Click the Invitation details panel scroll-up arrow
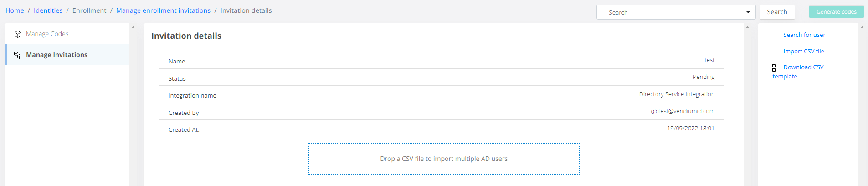Viewport: 868px width, 186px height. [747, 28]
